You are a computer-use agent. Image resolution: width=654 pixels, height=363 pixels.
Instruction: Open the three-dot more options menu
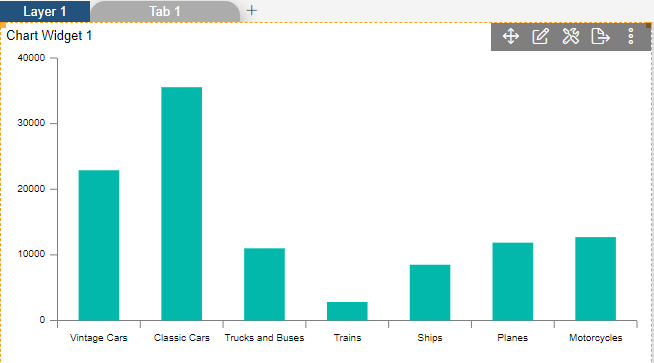631,36
